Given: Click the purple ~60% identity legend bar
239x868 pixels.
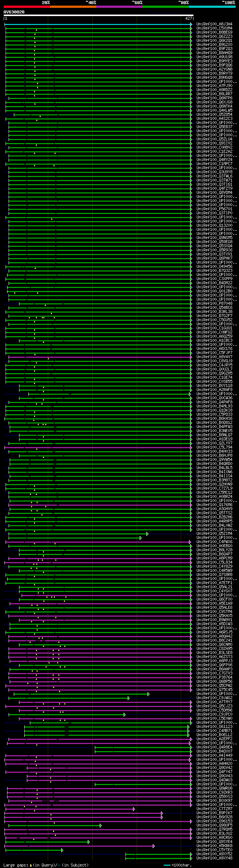Looking at the screenshot, I should pyautogui.click(x=119, y=7).
